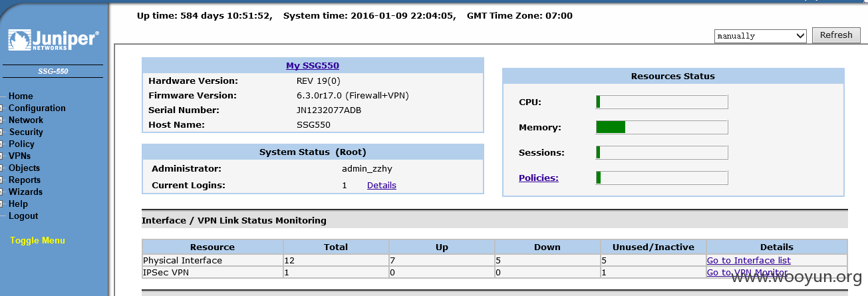Click the Memory usage bar
The image size is (868, 296).
pos(662,127)
